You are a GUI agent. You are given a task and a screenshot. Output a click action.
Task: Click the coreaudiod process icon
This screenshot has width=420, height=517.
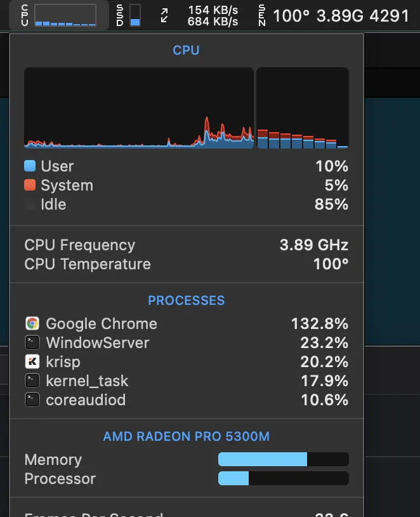(x=32, y=400)
